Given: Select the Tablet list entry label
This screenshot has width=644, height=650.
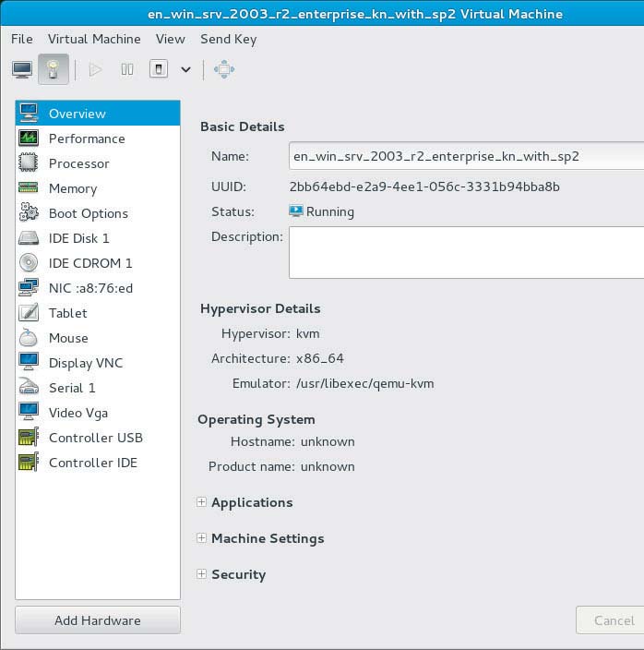Looking at the screenshot, I should coord(68,313).
